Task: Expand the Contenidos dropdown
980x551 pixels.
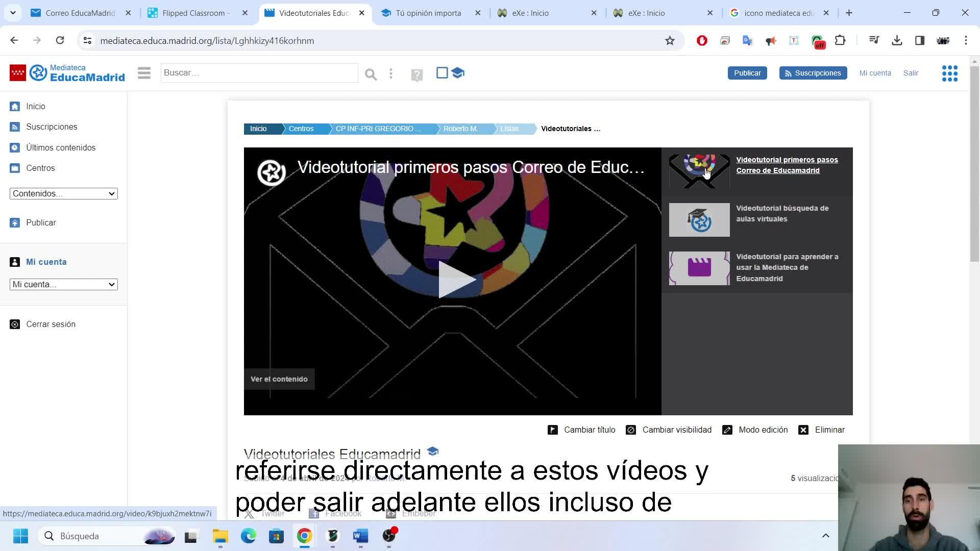Action: (x=63, y=193)
